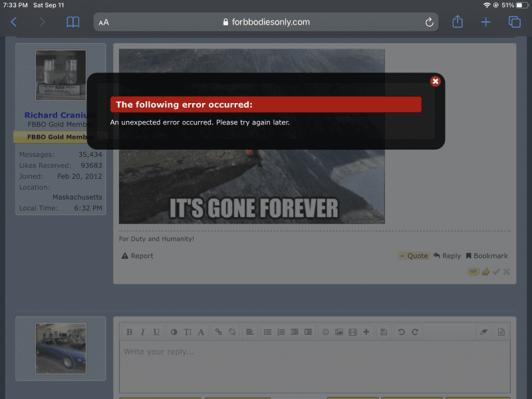Screen dimensions: 532x399
Task: Open the text alignment dropdown
Action: click(249, 332)
